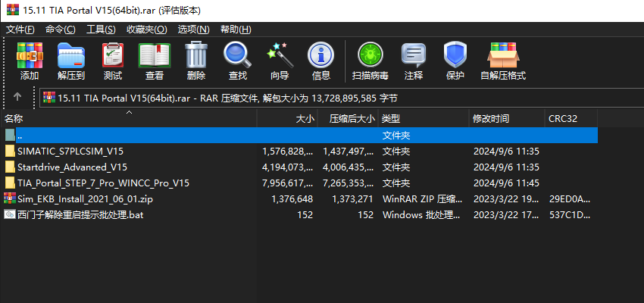Click the folder icon of Startdrive_Advanced_V15

(x=11, y=167)
